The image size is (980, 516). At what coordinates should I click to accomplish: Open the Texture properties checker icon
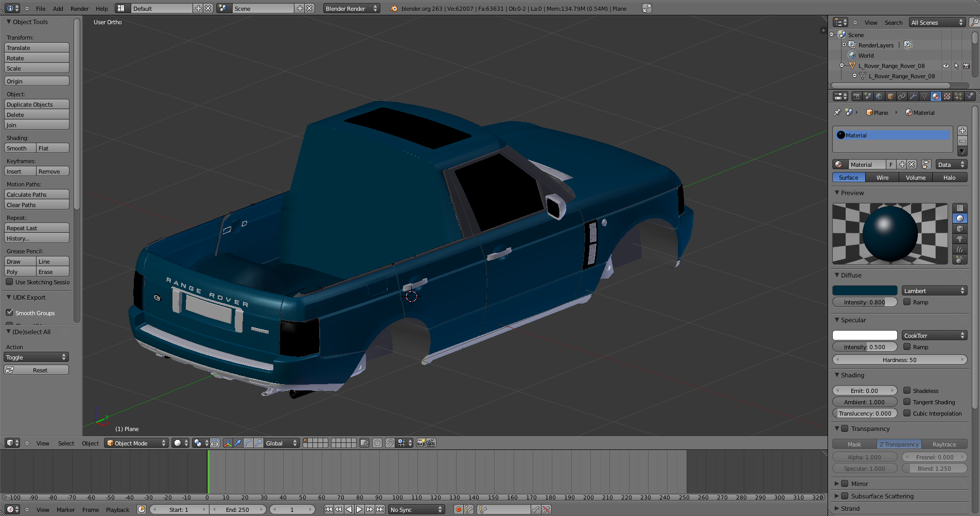point(947,96)
